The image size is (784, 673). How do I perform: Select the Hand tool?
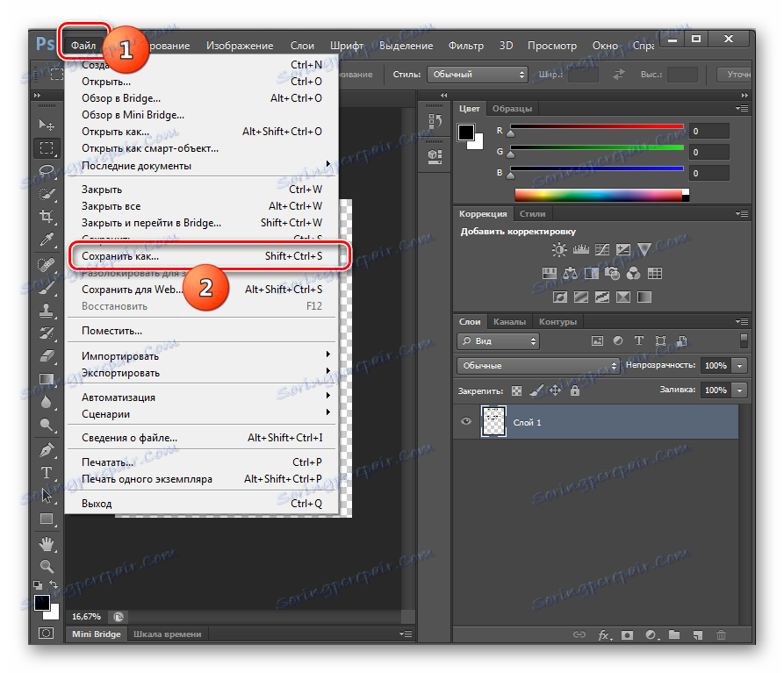pyautogui.click(x=47, y=544)
